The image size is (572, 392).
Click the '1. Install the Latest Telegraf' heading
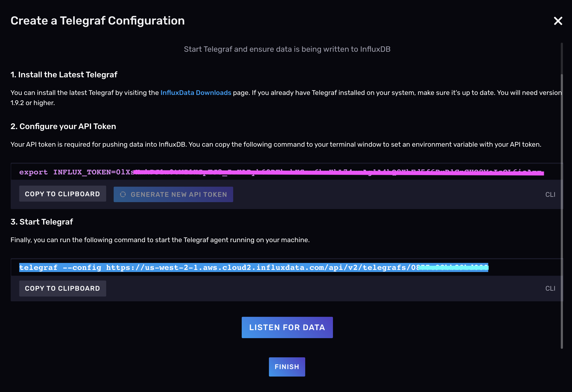[64, 75]
